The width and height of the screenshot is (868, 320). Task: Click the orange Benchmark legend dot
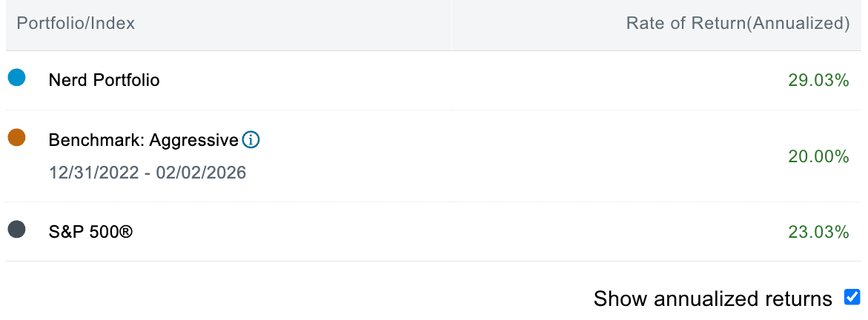click(x=16, y=138)
